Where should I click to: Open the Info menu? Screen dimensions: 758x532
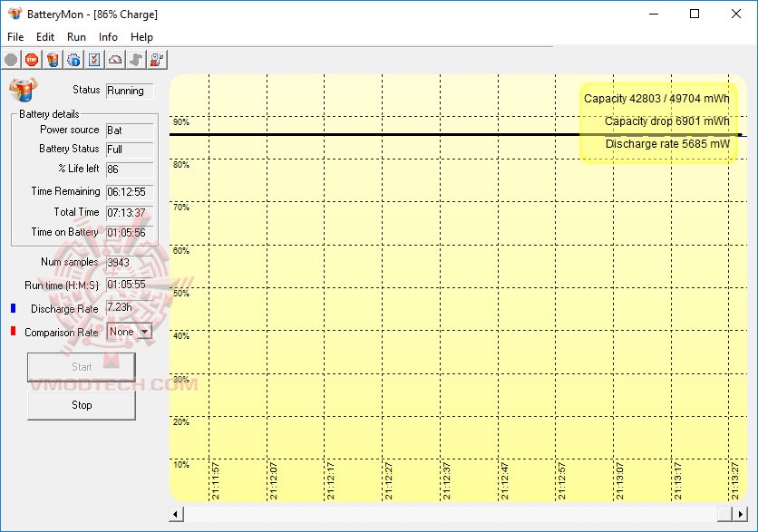pos(108,37)
